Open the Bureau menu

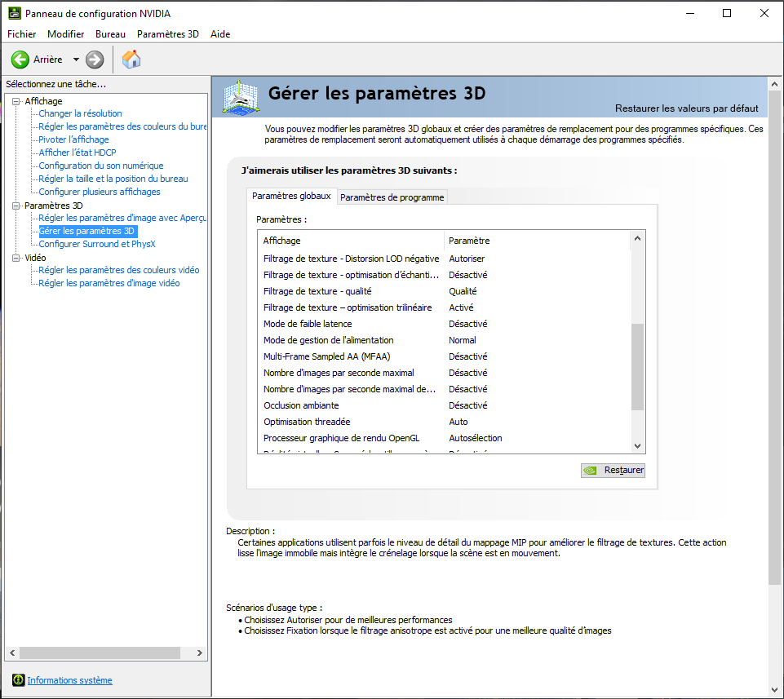pyautogui.click(x=110, y=34)
